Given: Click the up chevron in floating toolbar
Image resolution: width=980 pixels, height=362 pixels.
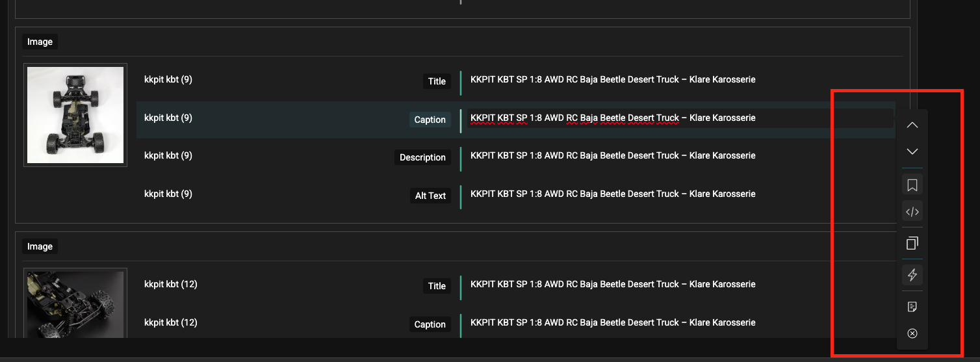Looking at the screenshot, I should (x=912, y=125).
